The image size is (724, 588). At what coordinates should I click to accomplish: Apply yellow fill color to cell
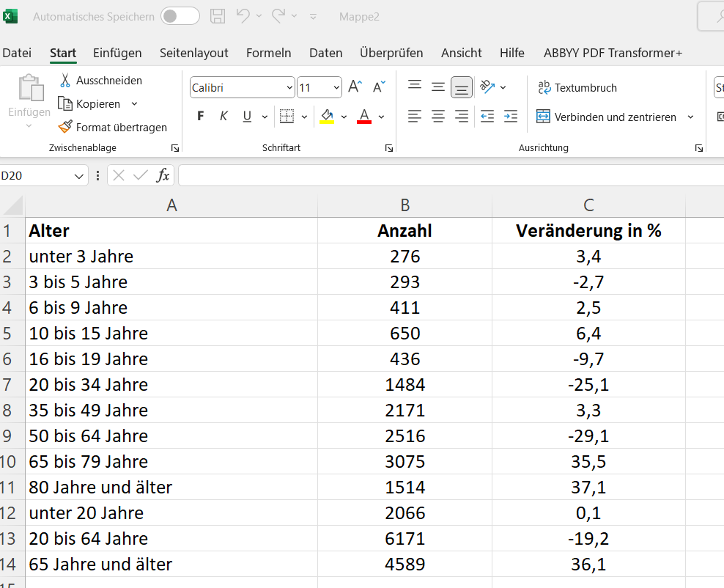click(327, 117)
